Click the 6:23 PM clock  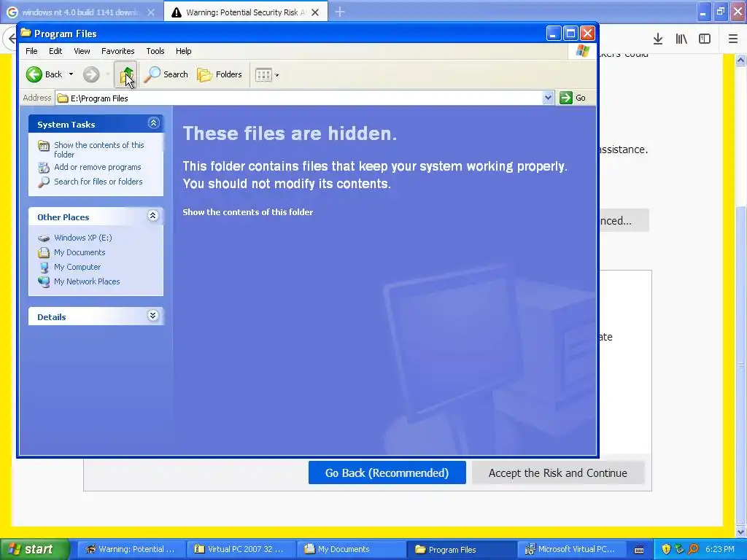[720, 549]
